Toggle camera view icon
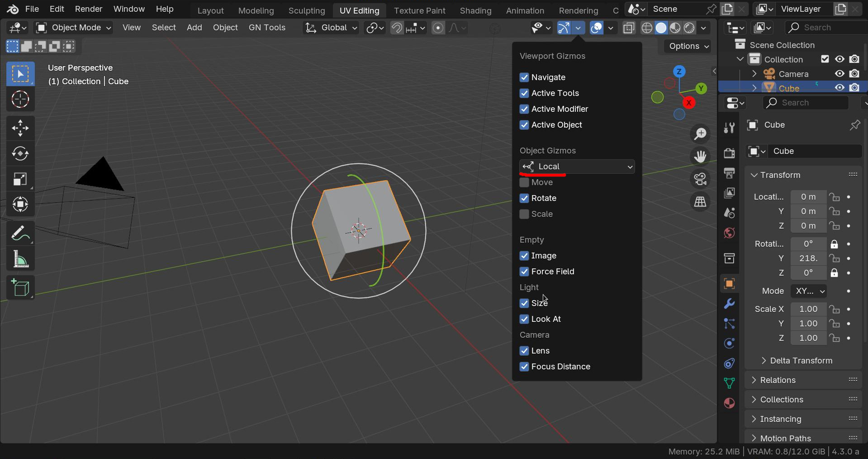Screen dimensions: 868x459 click(x=700, y=179)
